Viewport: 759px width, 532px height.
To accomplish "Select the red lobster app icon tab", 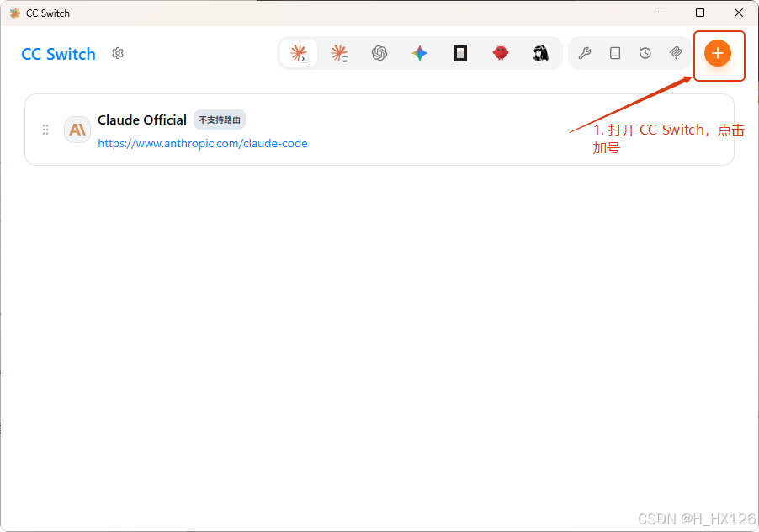I will 501,53.
